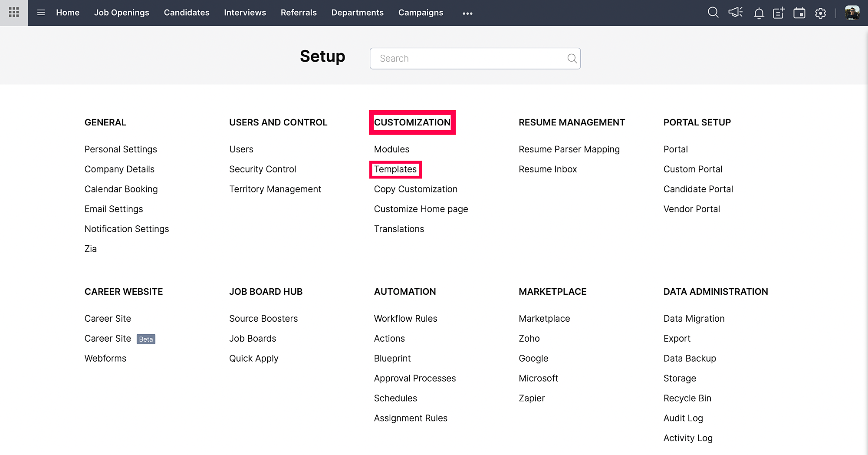
Task: Click the global search magnifier icon
Action: coord(713,13)
